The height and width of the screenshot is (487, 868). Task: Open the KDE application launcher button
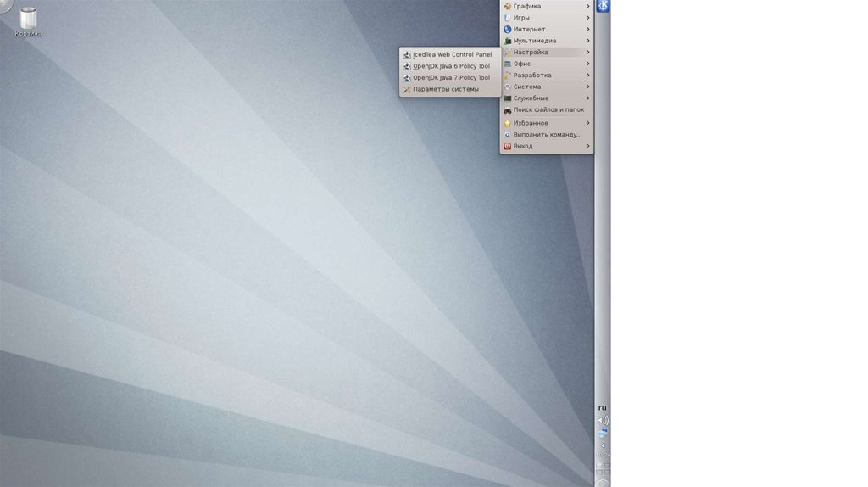point(603,7)
